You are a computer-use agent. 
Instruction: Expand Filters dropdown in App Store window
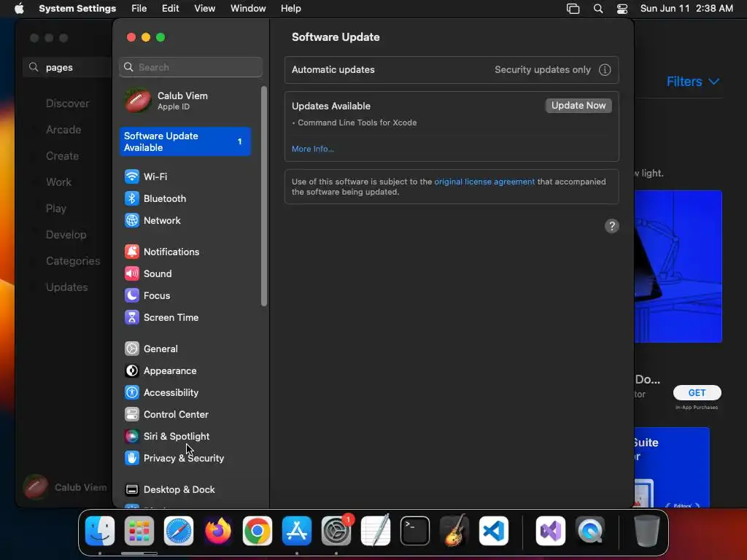tap(693, 82)
